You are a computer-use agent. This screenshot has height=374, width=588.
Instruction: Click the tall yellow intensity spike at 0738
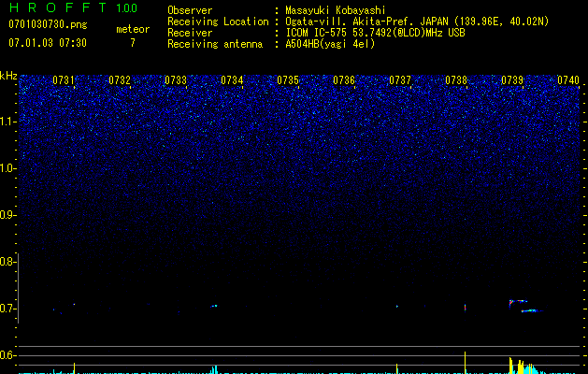point(465,363)
